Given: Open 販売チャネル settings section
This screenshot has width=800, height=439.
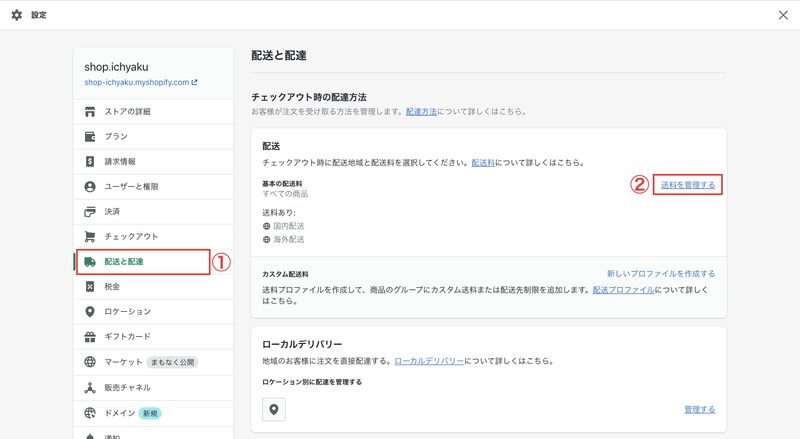Looking at the screenshot, I should coord(154,388).
